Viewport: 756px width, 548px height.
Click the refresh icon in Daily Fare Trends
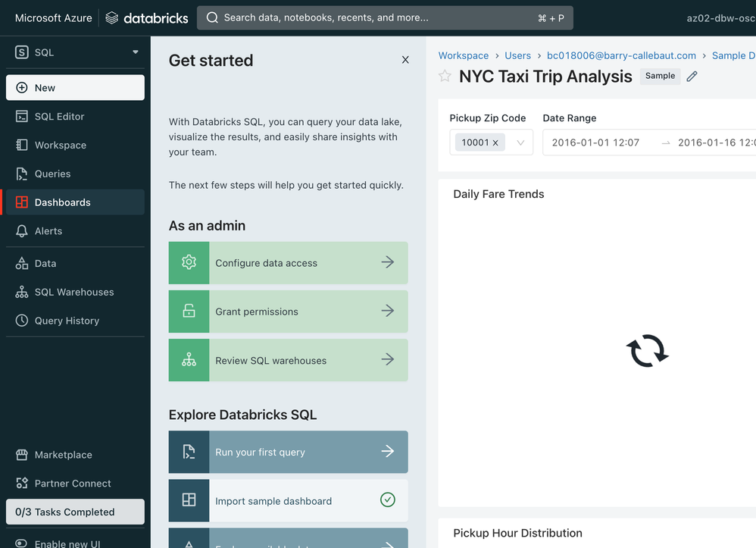tap(647, 352)
